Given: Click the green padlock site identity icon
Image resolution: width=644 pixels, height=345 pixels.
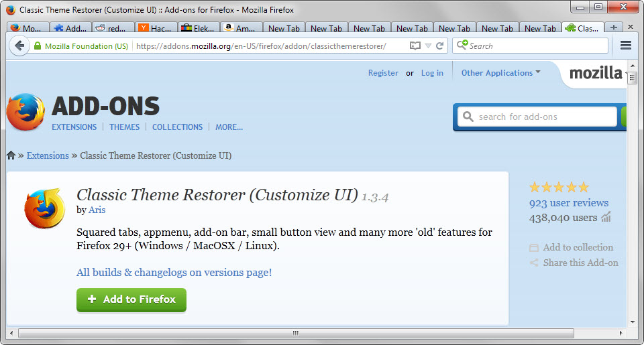Looking at the screenshot, I should [38, 46].
